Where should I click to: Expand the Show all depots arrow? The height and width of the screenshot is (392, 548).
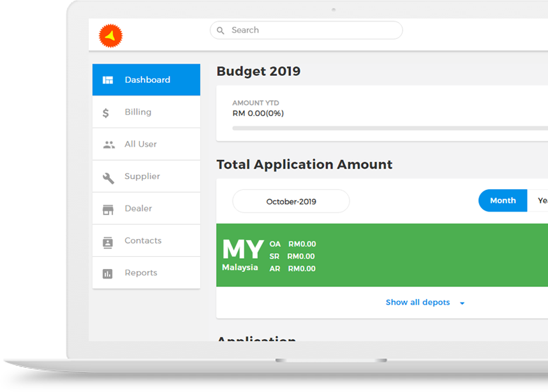[x=462, y=303]
